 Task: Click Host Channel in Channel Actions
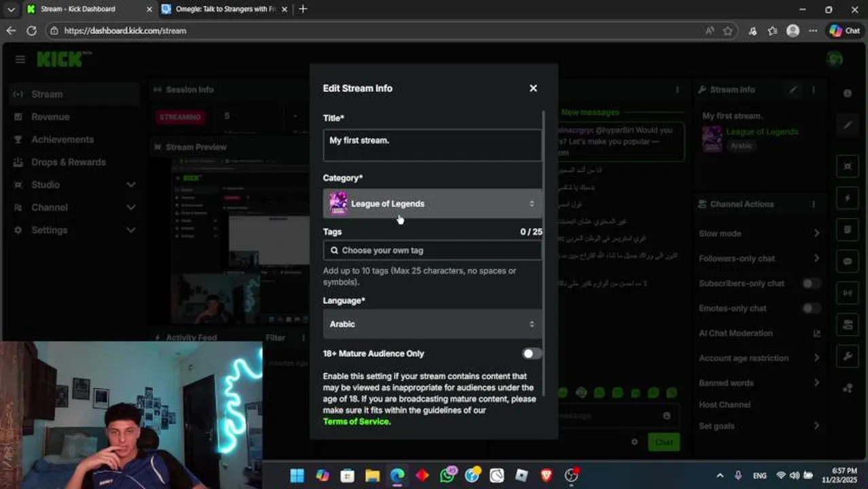[x=725, y=405]
